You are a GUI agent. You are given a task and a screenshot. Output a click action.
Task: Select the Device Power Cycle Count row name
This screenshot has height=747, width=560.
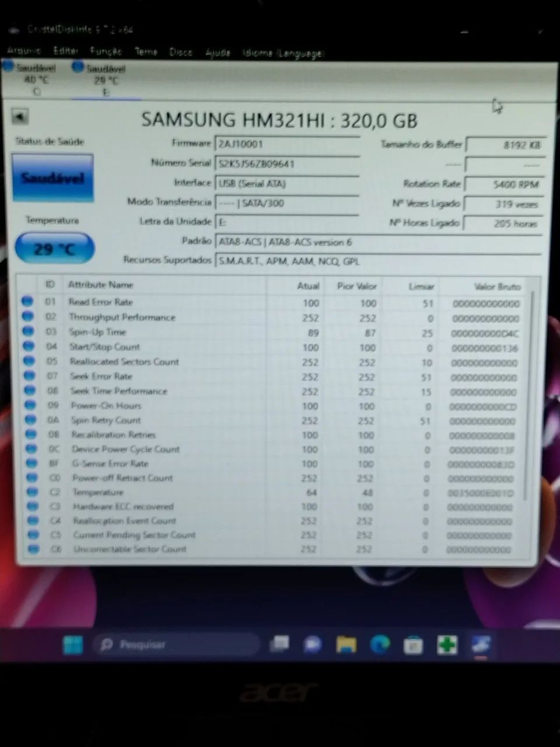pyautogui.click(x=125, y=449)
